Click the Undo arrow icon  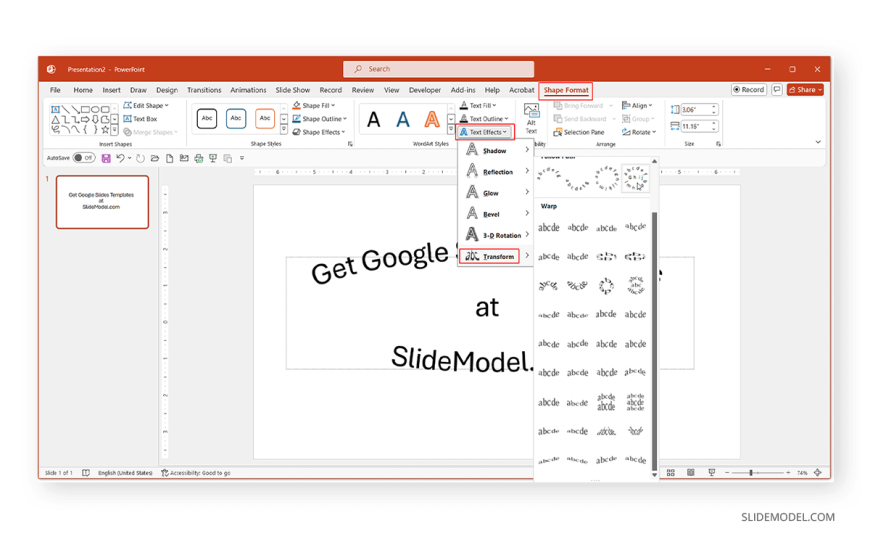click(120, 159)
